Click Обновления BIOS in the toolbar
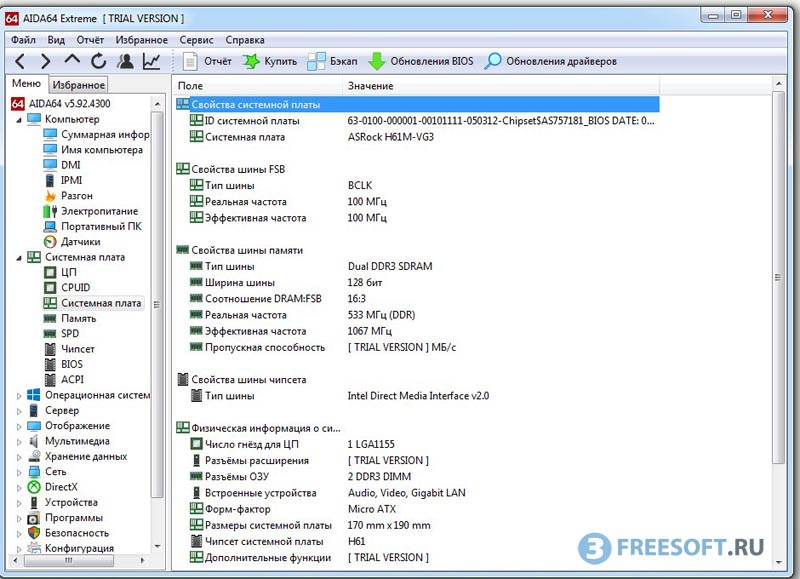Viewport: 800px width, 579px height. click(x=421, y=61)
